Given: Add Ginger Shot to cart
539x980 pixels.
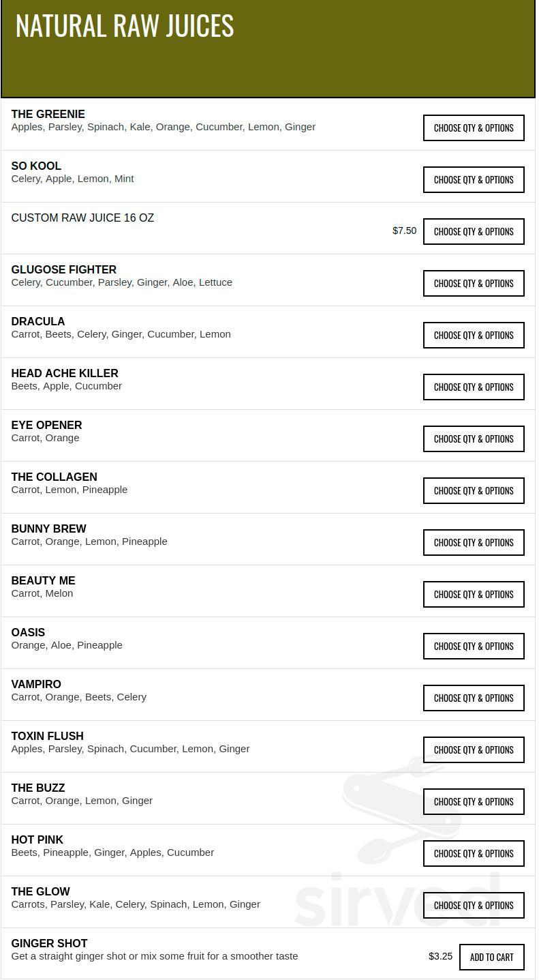Looking at the screenshot, I should 491,957.
